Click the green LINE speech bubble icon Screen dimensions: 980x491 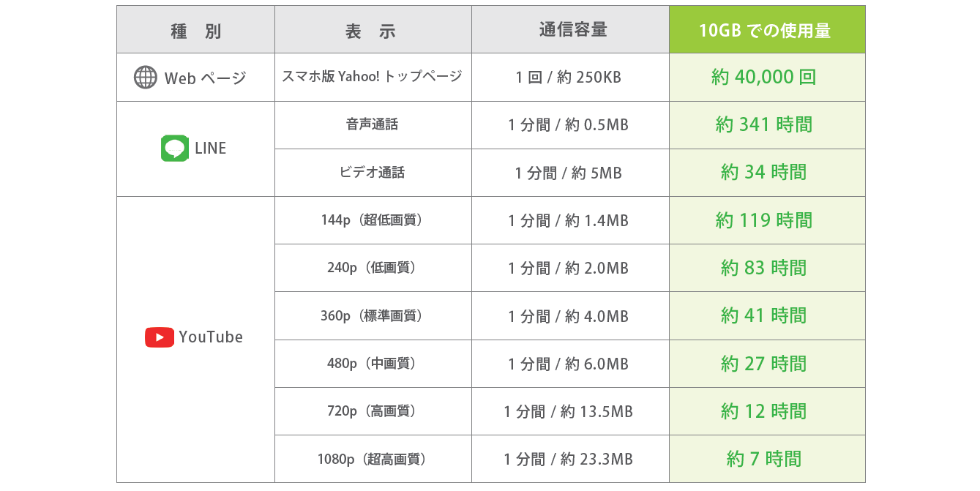pyautogui.click(x=175, y=149)
